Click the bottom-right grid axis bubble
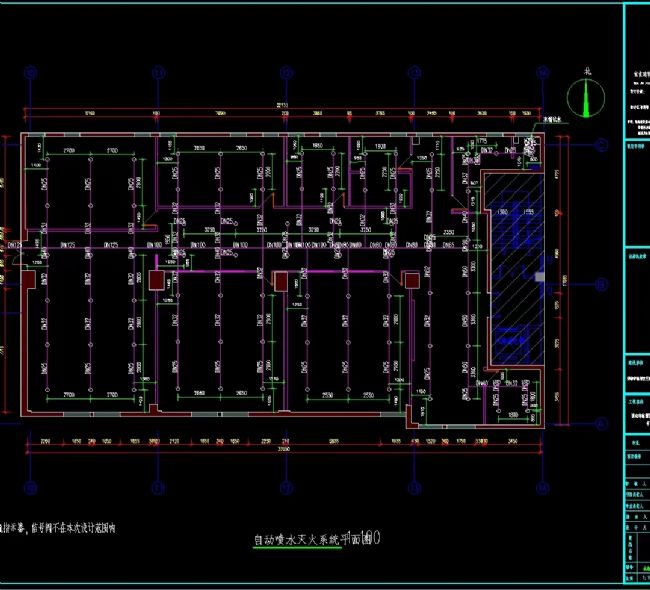Image resolution: width=650 pixels, height=590 pixels. [542, 489]
